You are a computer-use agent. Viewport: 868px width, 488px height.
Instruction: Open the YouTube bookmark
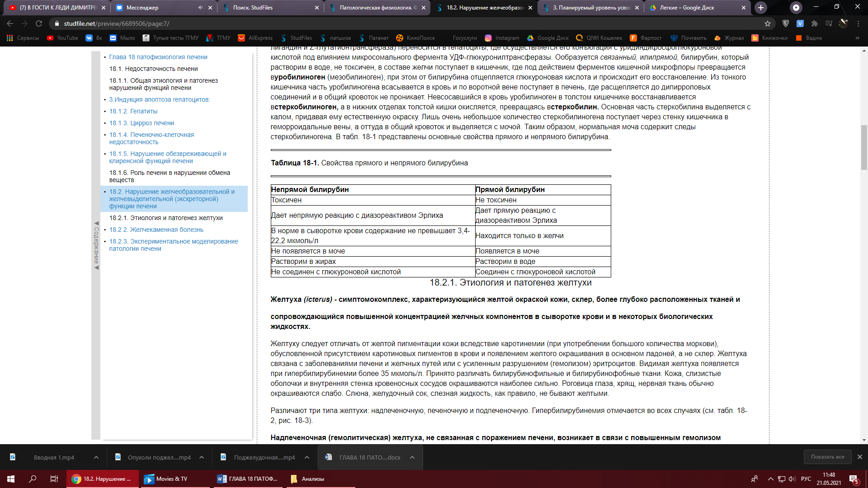point(62,38)
